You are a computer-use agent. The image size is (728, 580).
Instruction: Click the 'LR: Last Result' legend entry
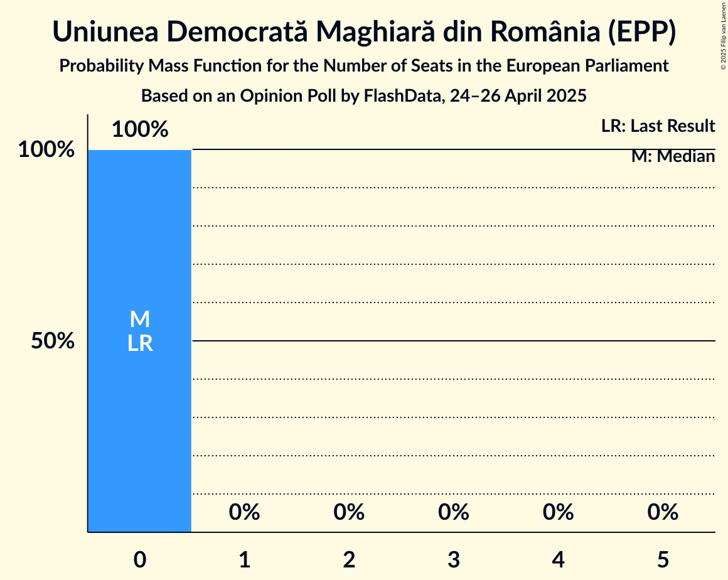658,126
